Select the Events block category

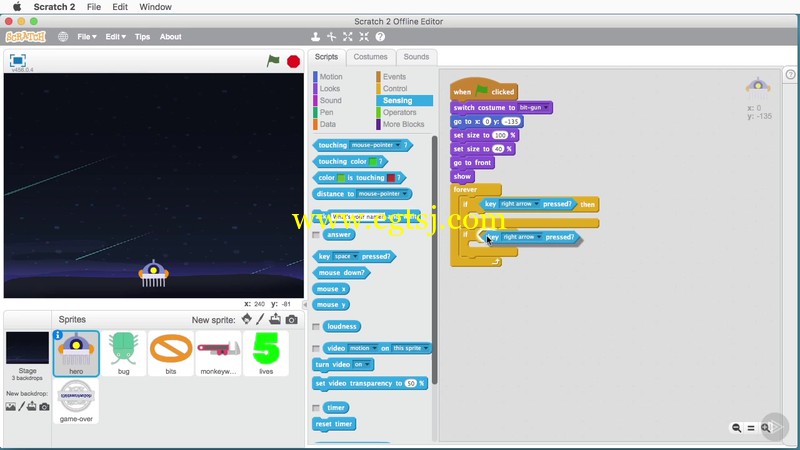394,77
